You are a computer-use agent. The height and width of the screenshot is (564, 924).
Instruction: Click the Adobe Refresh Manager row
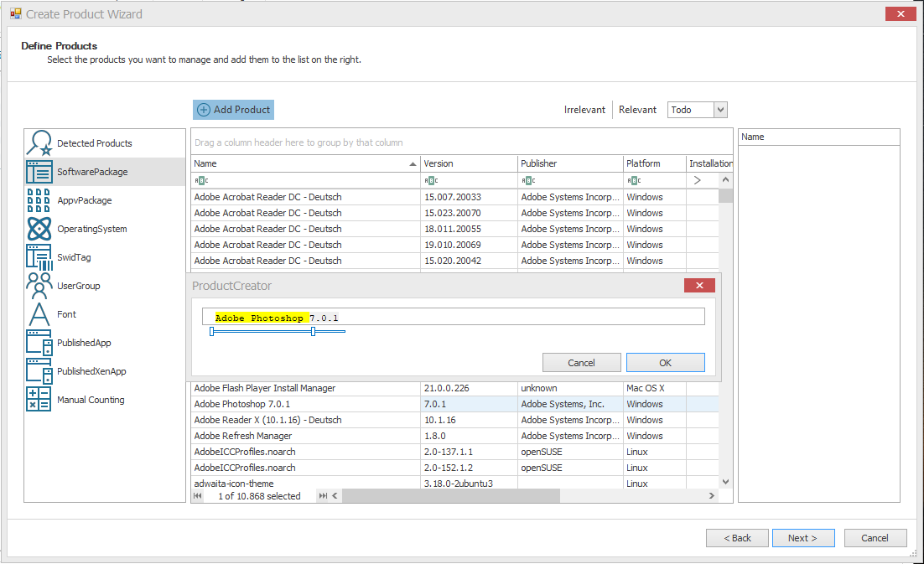(243, 436)
